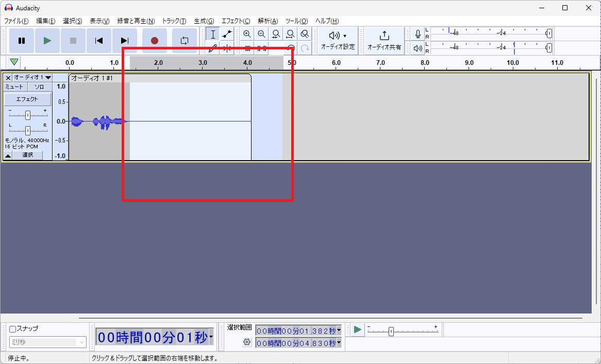Select the Multi-tool asterisk icon
Screen dimensions: 601x364
click(227, 48)
